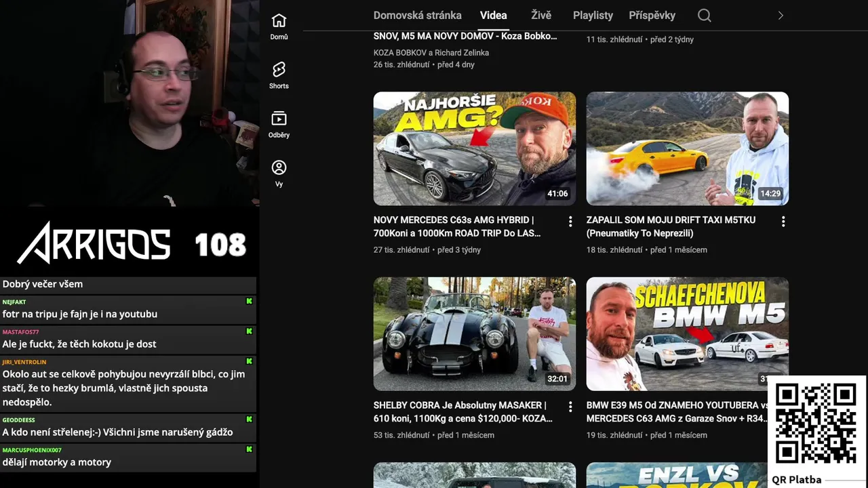Click the JIRI_VENTROLIN username in chat
The height and width of the screenshot is (488, 868).
pos(24,362)
